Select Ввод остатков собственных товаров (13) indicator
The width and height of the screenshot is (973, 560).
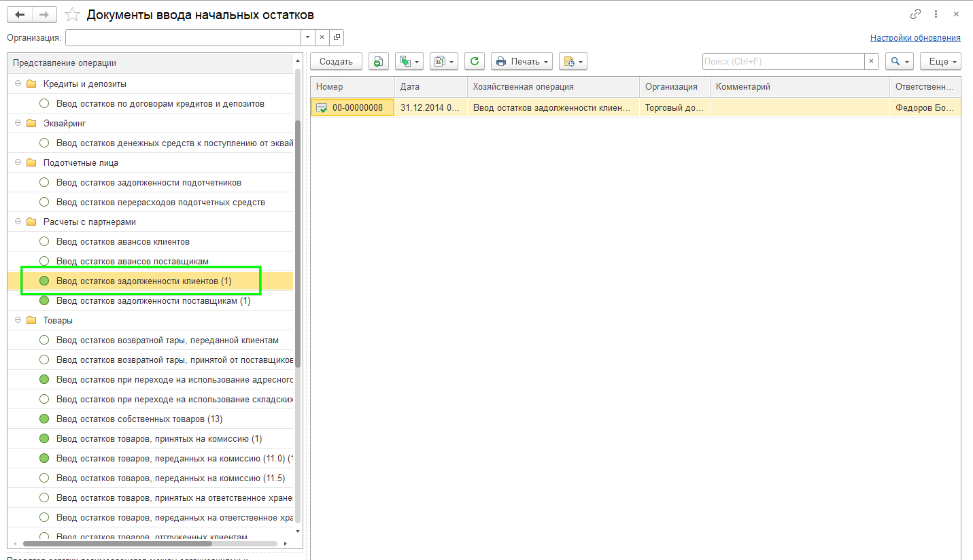44,419
